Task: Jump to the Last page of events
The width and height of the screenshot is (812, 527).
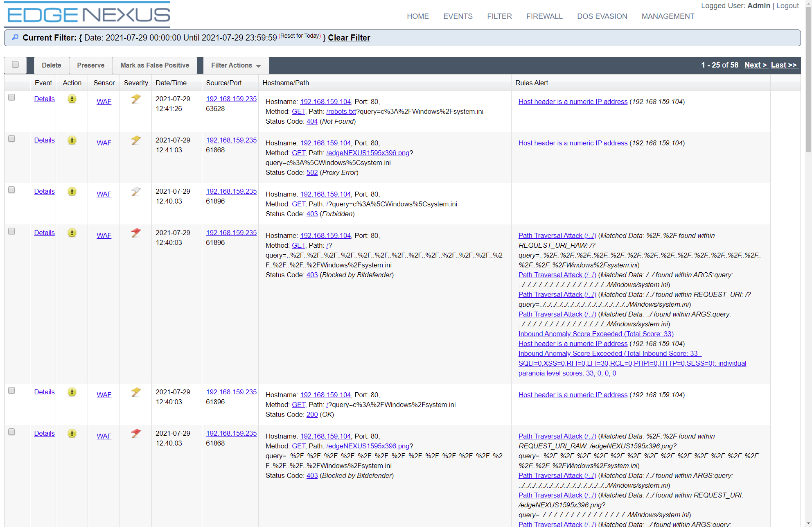Action: [x=784, y=65]
